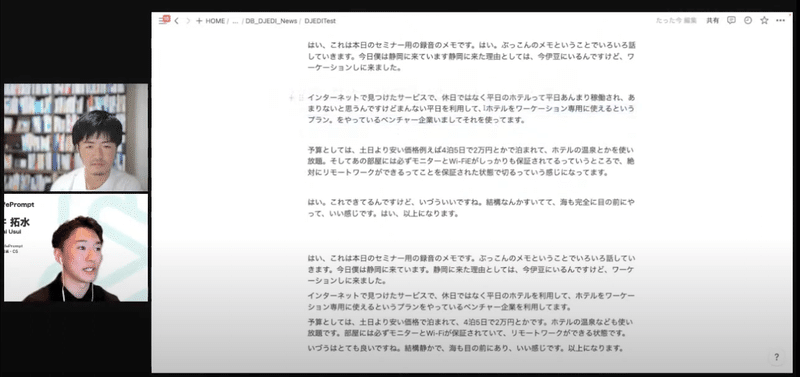Open page history clock icon

point(748,20)
